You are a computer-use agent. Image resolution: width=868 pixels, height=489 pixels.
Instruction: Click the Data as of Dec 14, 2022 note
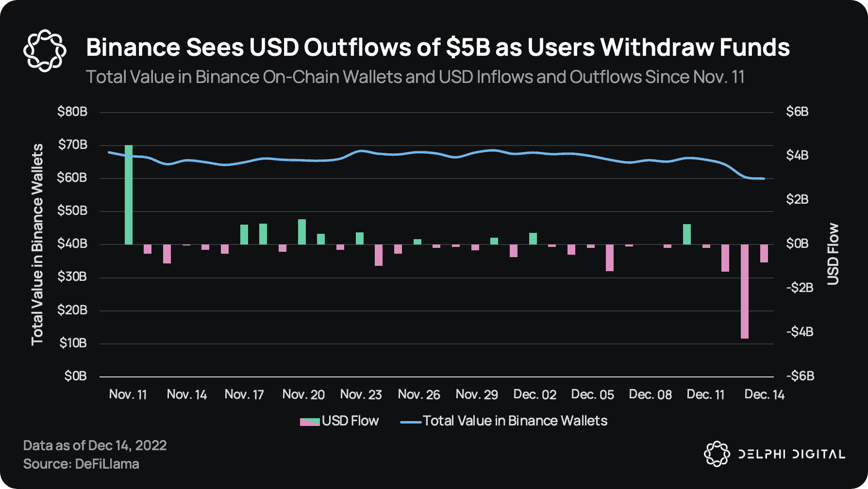pos(95,445)
